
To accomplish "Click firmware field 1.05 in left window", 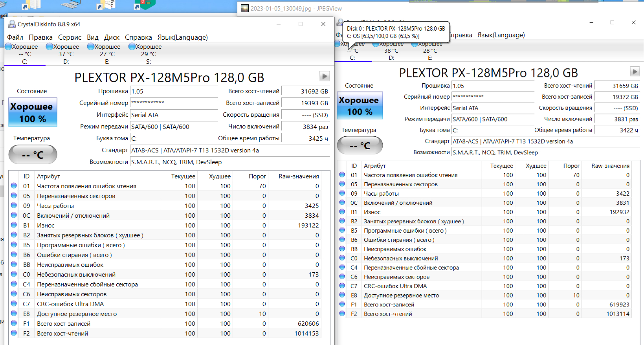I will (x=174, y=91).
